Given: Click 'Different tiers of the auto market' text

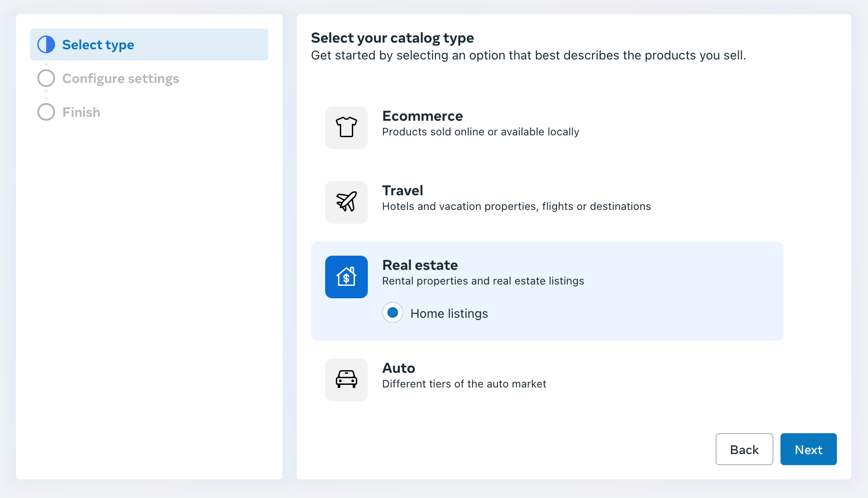Looking at the screenshot, I should tap(464, 384).
